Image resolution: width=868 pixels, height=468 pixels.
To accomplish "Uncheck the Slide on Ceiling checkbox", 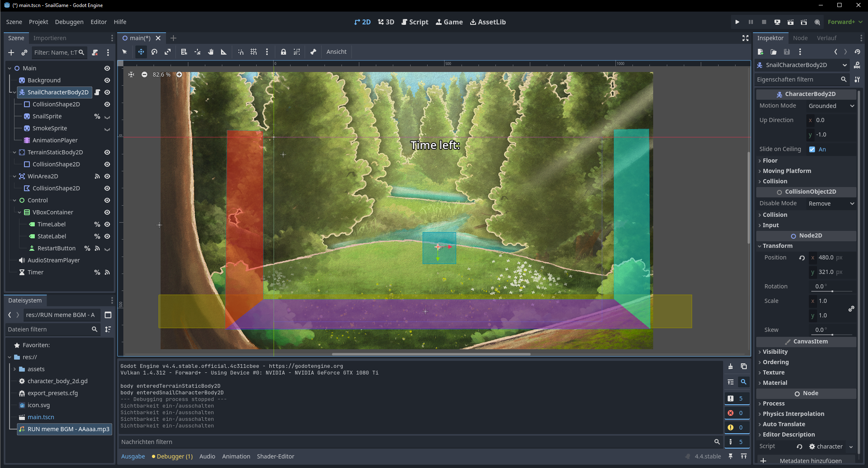I will tap(812, 149).
